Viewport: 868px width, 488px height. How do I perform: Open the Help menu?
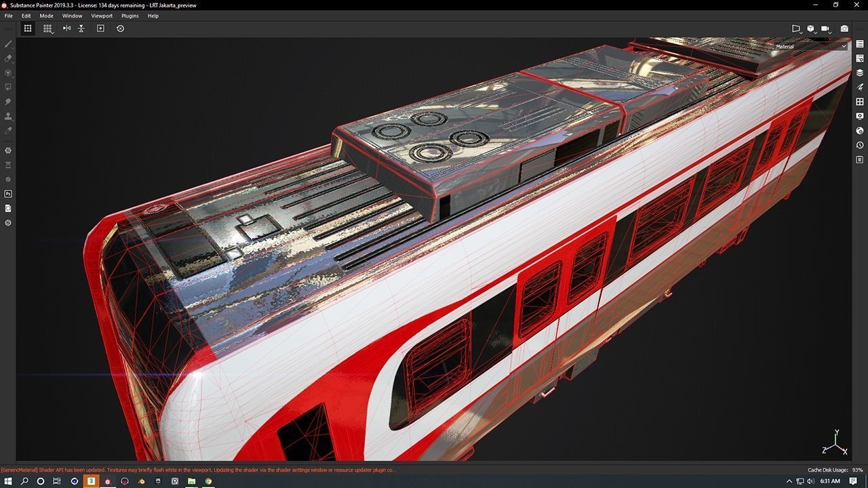[x=153, y=16]
